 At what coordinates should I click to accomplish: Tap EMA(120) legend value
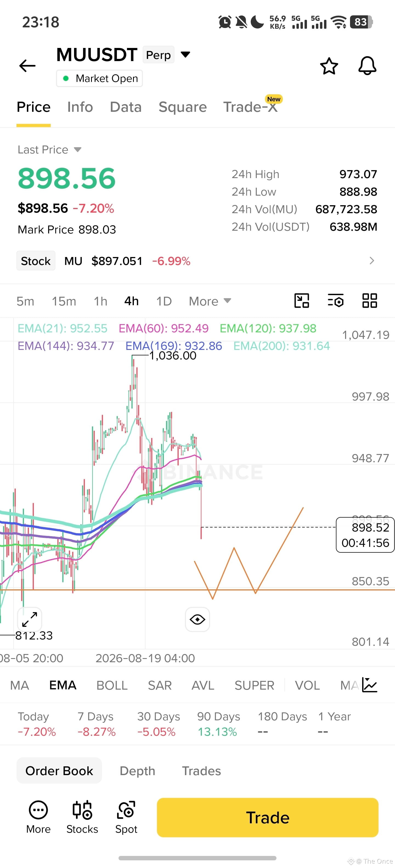point(268,328)
